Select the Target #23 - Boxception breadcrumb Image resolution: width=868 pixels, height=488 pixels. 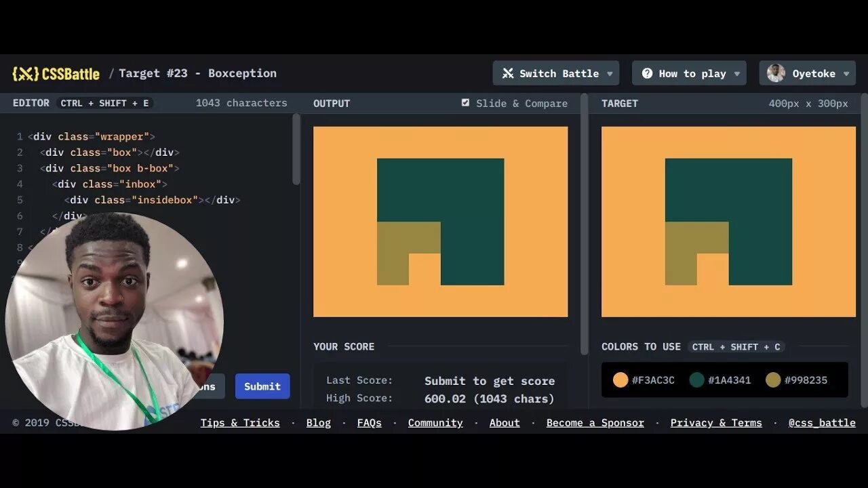[197, 73]
